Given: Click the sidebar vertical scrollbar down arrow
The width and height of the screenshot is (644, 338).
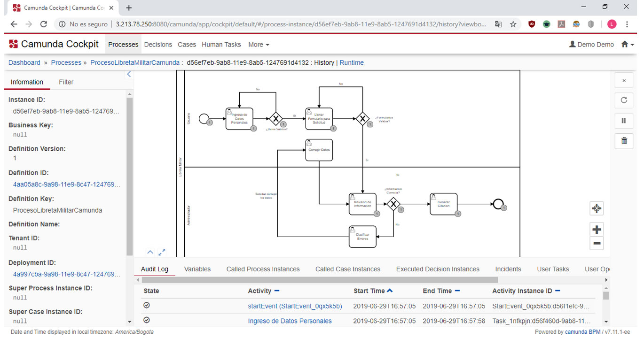Looking at the screenshot, I should [x=130, y=322].
